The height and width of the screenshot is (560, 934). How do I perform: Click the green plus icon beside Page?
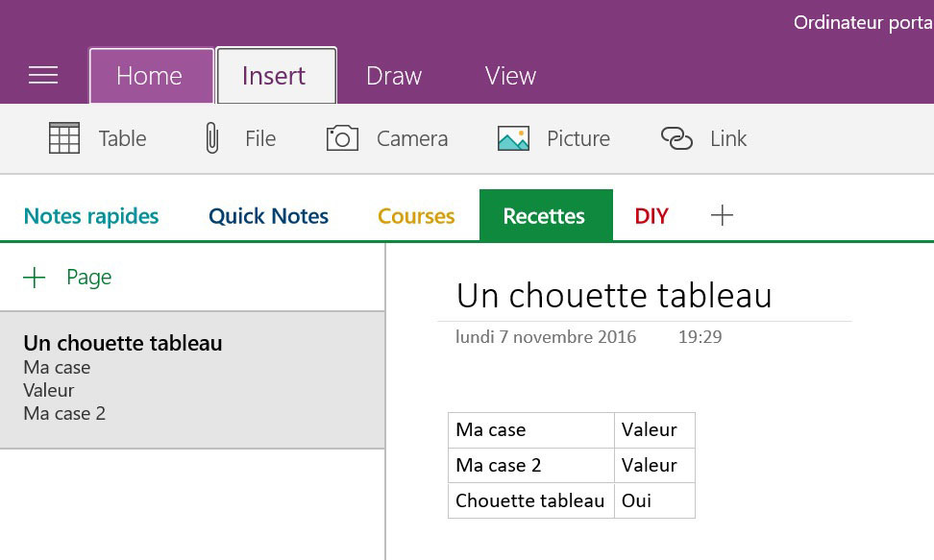[x=35, y=278]
